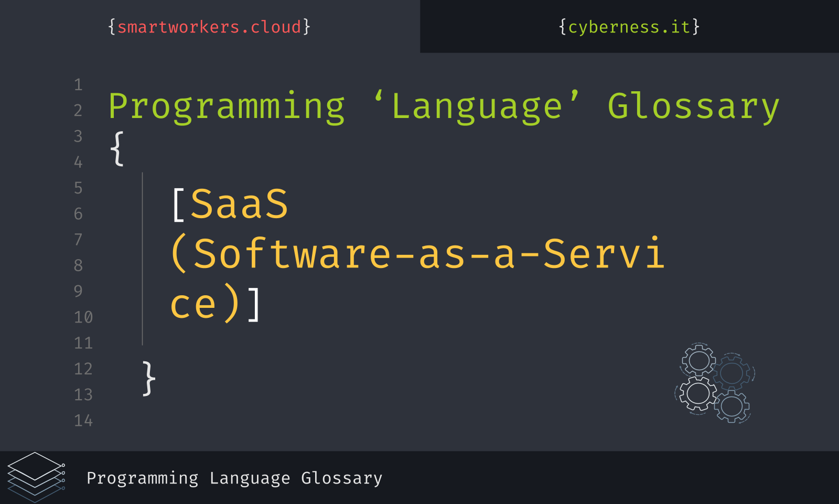Click line number 5 in gutter
839x504 pixels.
click(x=78, y=188)
